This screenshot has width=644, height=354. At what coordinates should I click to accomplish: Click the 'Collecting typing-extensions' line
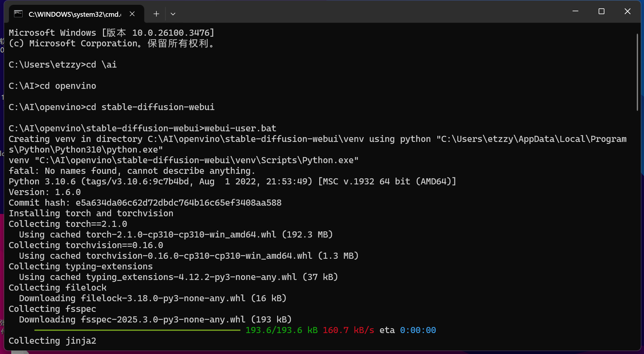[81, 266]
